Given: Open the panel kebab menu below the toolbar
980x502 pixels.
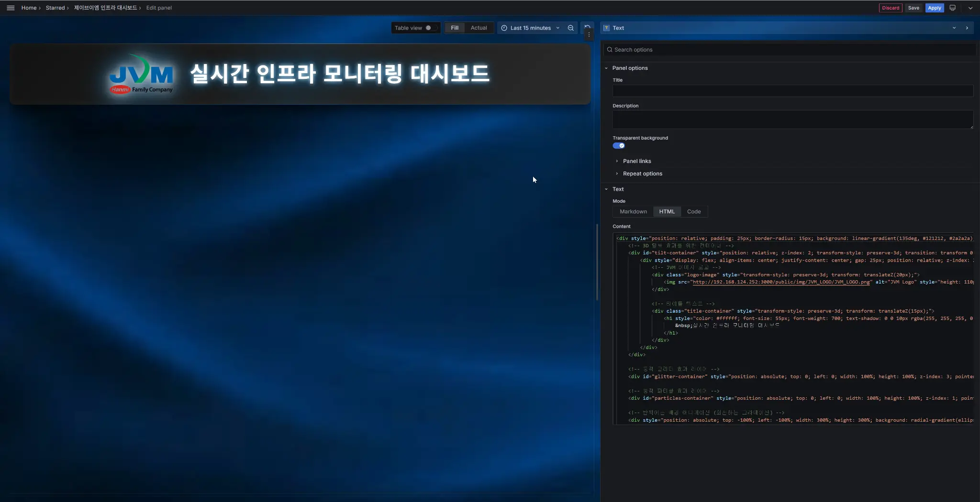Looking at the screenshot, I should click(589, 34).
